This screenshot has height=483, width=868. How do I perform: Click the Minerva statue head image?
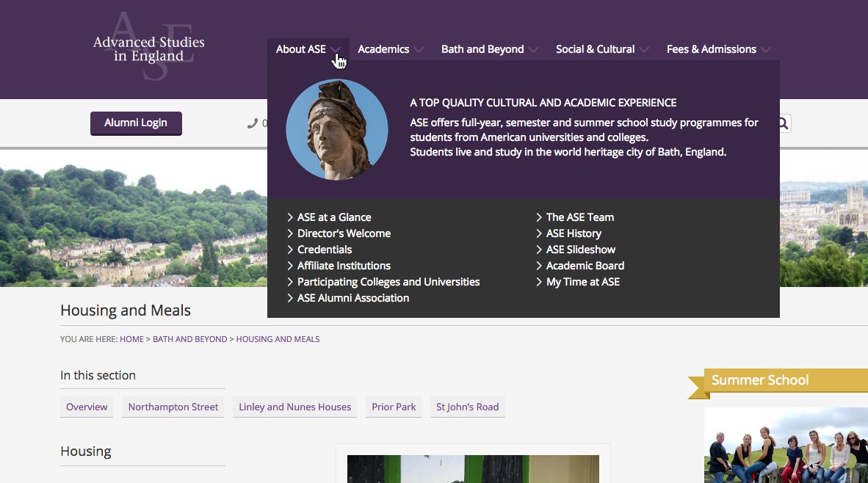coord(337,130)
